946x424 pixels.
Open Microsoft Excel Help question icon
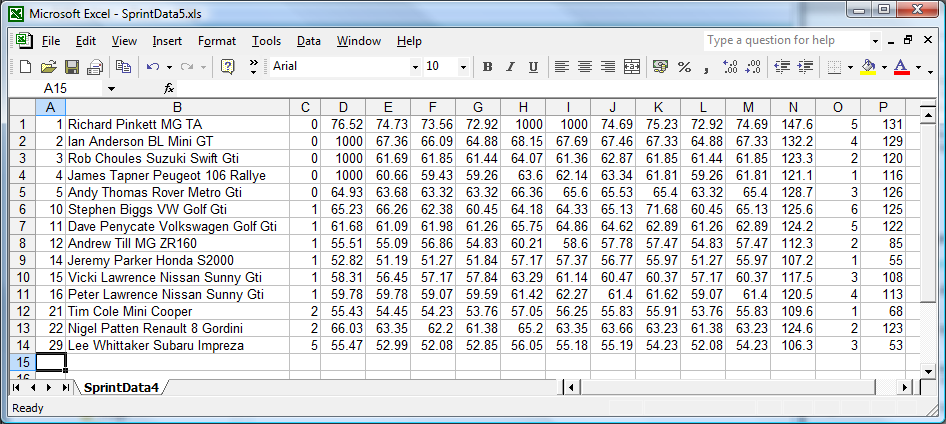[x=227, y=66]
